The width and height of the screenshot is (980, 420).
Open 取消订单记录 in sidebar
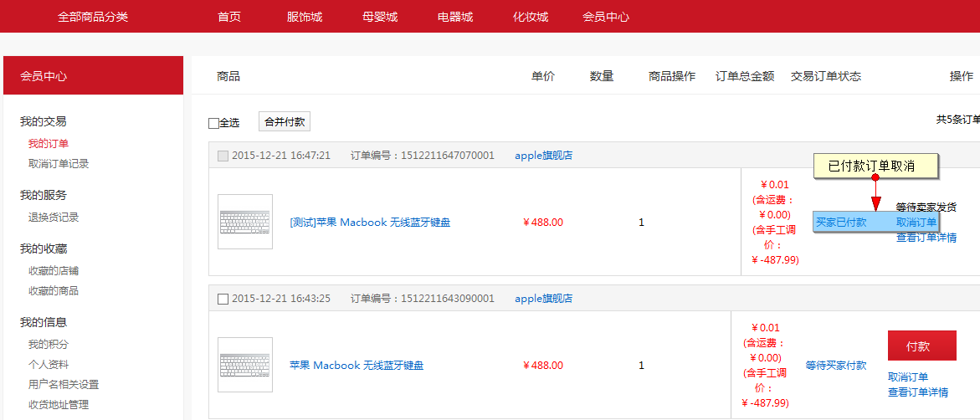point(59,164)
